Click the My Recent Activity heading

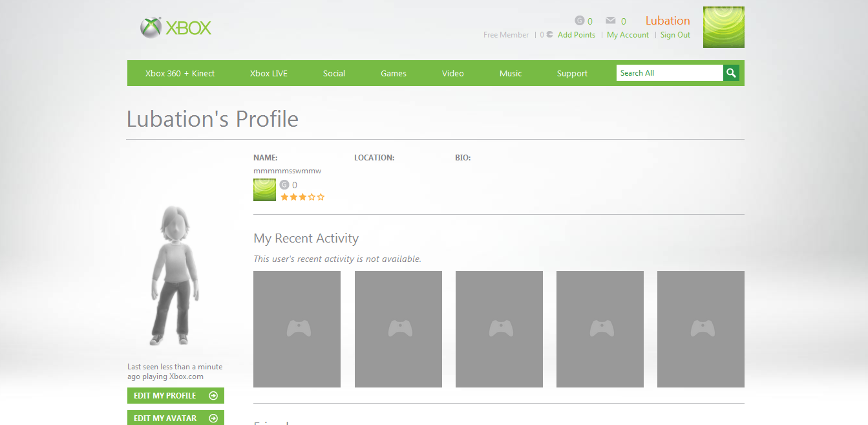pos(306,238)
